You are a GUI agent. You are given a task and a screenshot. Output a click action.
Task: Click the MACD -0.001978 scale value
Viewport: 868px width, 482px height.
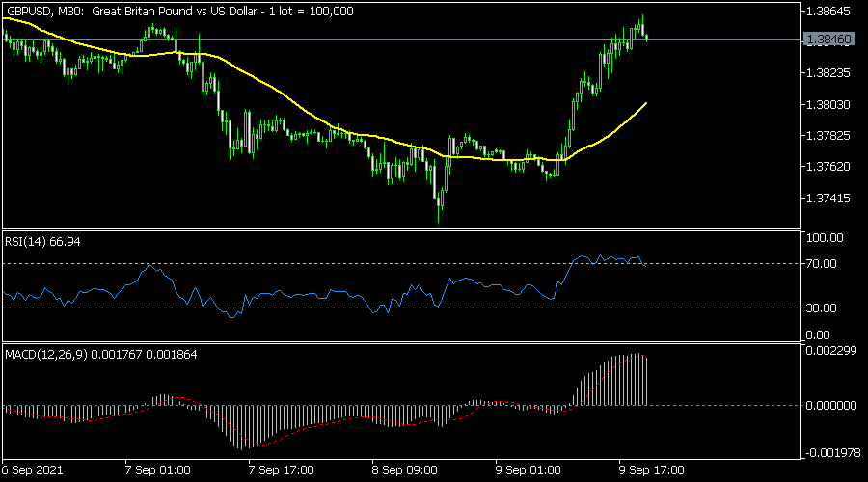click(832, 453)
